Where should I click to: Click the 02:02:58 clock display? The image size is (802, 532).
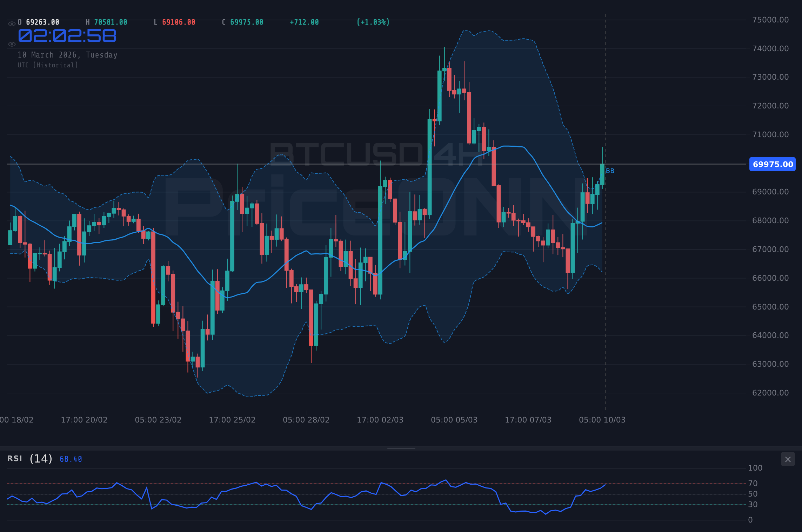67,36
